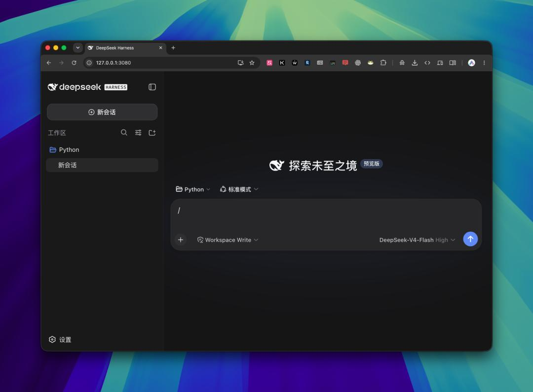
Task: Open the pink translate extension icon
Action: pos(269,63)
